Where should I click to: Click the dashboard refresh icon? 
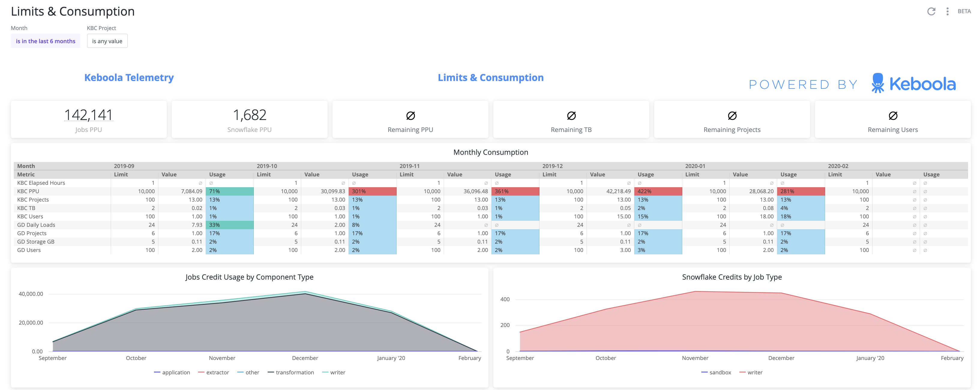click(x=931, y=11)
